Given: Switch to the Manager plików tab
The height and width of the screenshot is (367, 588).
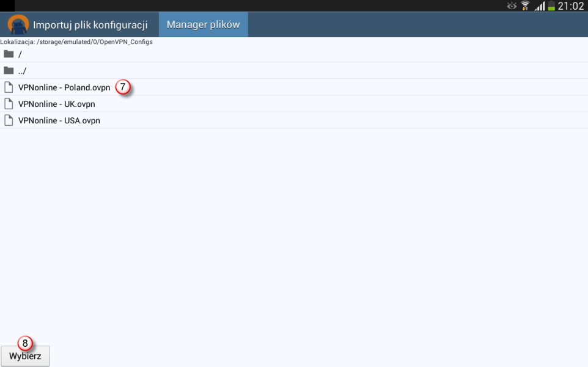Looking at the screenshot, I should 204,24.
